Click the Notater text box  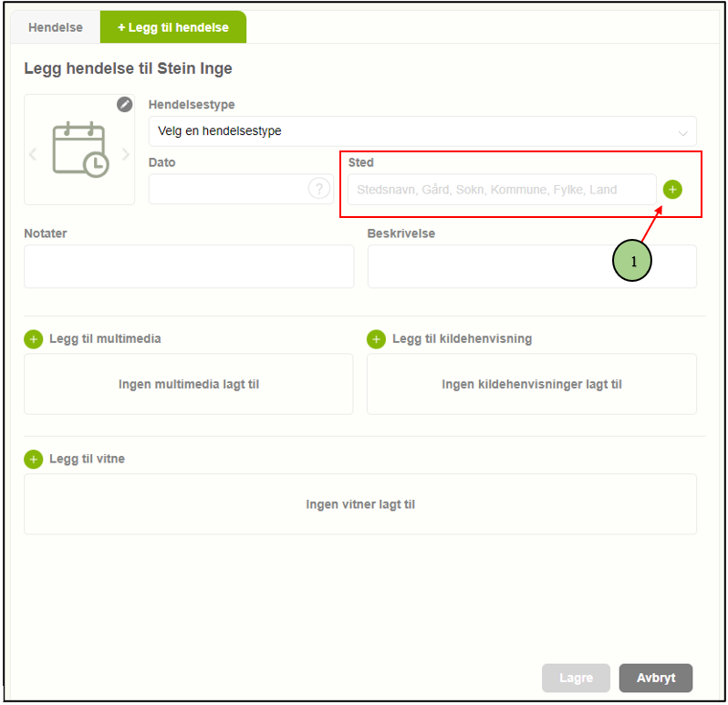[x=189, y=266]
